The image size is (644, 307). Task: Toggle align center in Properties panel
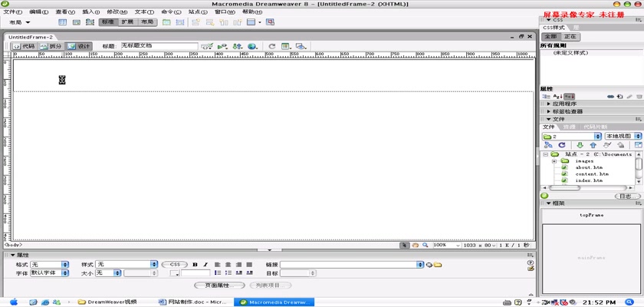coord(228,265)
